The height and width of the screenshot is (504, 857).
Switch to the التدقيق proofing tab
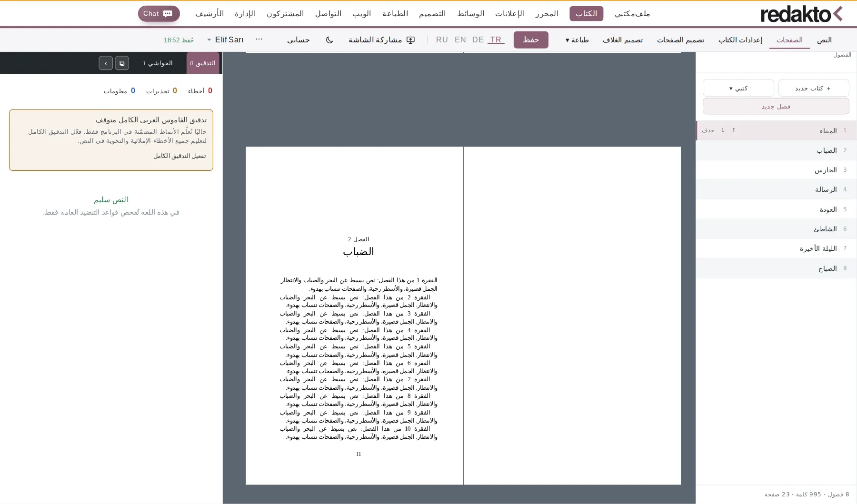point(203,63)
